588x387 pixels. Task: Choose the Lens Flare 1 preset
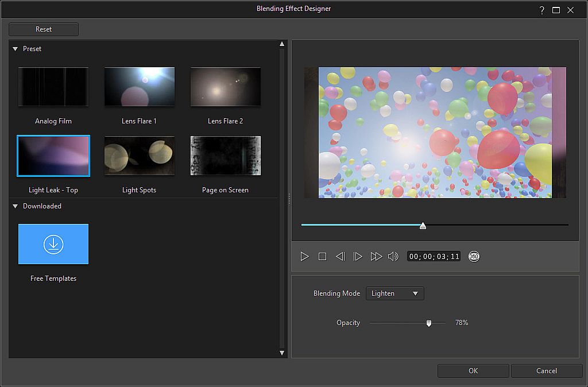point(139,87)
